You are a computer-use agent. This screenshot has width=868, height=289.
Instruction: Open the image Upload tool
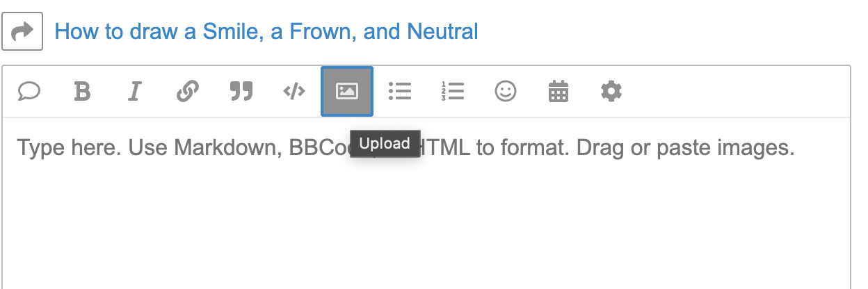(x=347, y=91)
